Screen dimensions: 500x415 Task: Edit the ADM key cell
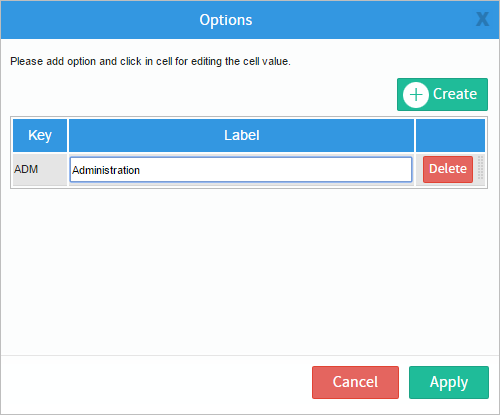(x=40, y=170)
